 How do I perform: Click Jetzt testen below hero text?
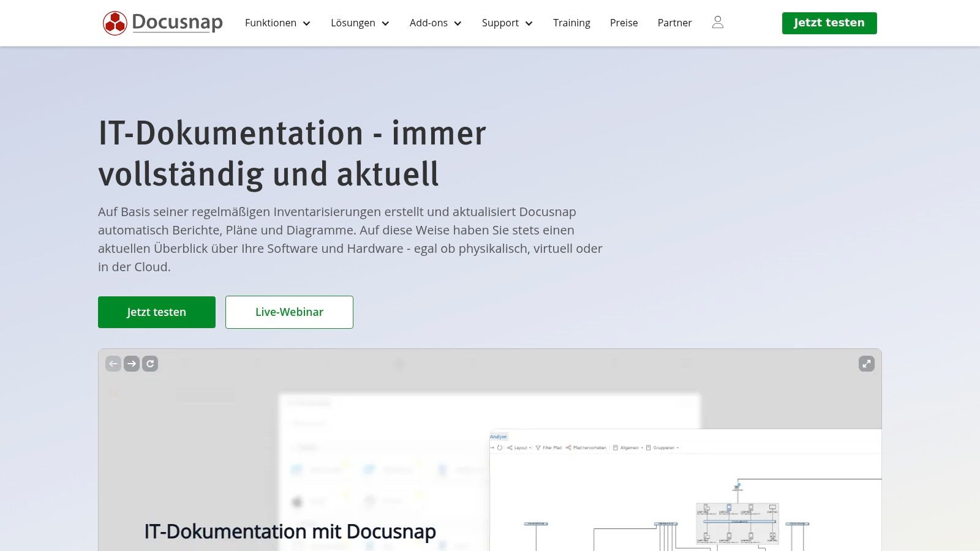tap(157, 312)
